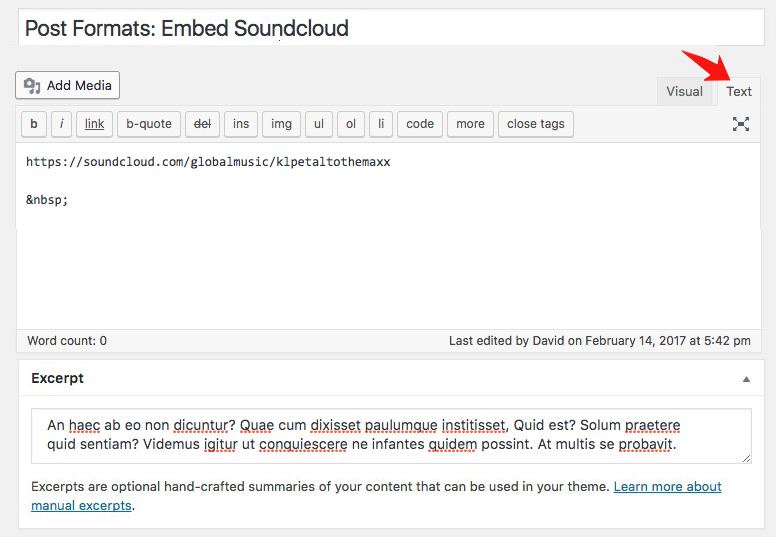The height and width of the screenshot is (537, 776).
Task: Click the close tags button
Action: [x=536, y=124]
